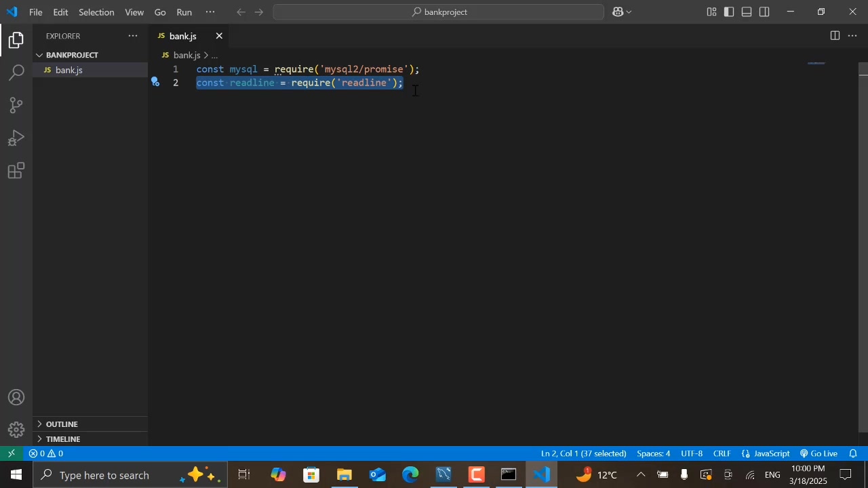This screenshot has height=488, width=868.
Task: Open the Run menu
Action: coord(184,12)
